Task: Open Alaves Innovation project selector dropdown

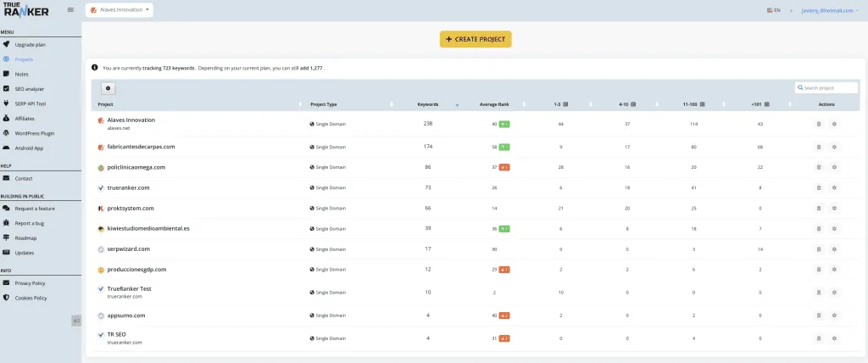Action: click(120, 10)
